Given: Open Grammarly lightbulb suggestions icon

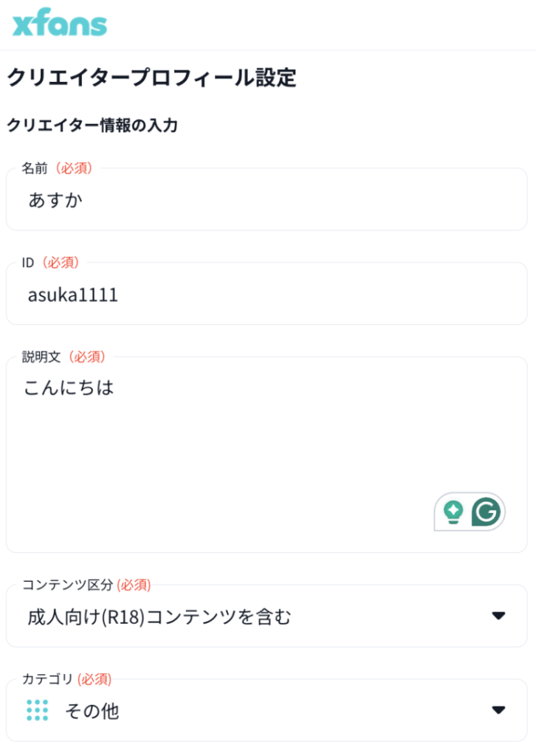Looking at the screenshot, I should [x=453, y=511].
